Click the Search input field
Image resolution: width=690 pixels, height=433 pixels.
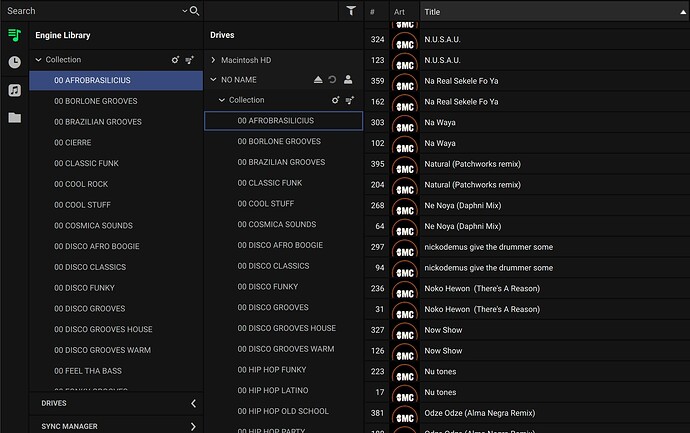point(92,11)
